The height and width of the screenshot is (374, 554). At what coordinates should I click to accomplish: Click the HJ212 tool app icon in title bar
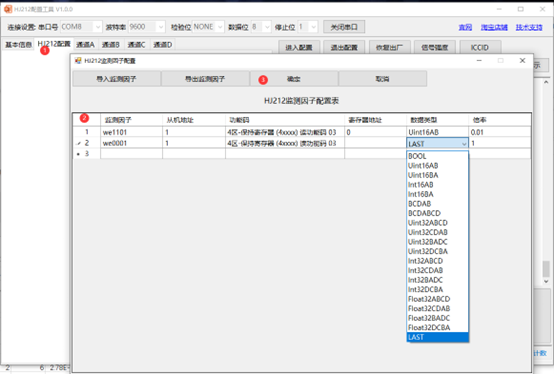coord(8,9)
